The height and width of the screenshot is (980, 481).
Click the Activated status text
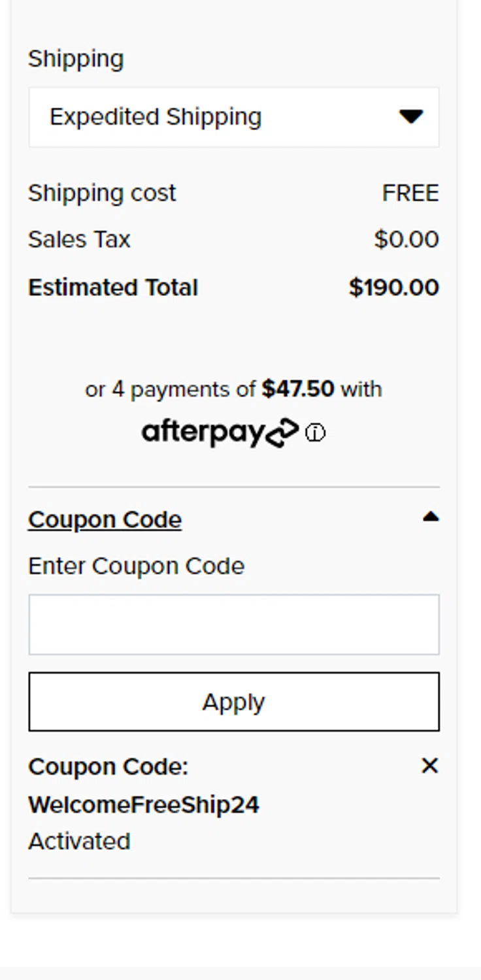pyautogui.click(x=79, y=841)
